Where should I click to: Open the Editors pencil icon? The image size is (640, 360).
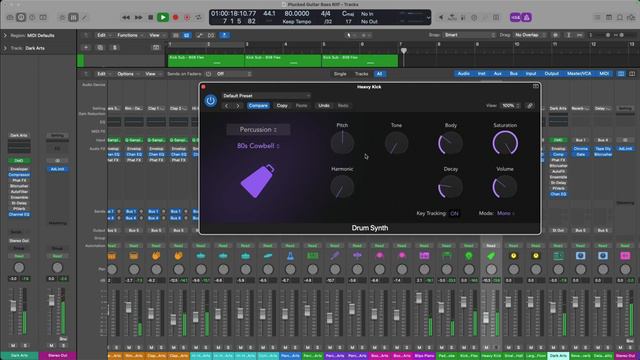tap(84, 18)
